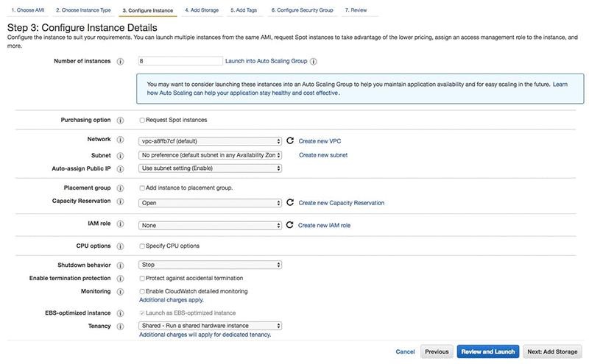
Task: Refresh the Network VPC list
Action: 290,140
